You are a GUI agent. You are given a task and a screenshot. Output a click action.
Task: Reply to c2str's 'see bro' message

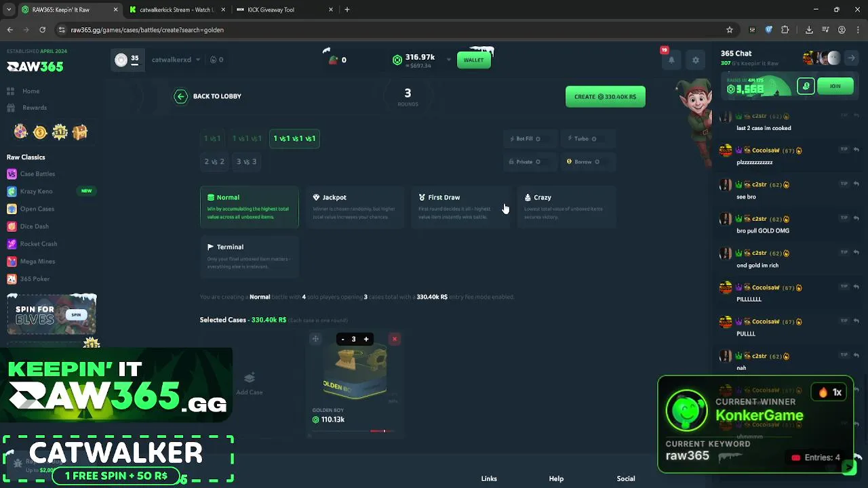tap(856, 184)
